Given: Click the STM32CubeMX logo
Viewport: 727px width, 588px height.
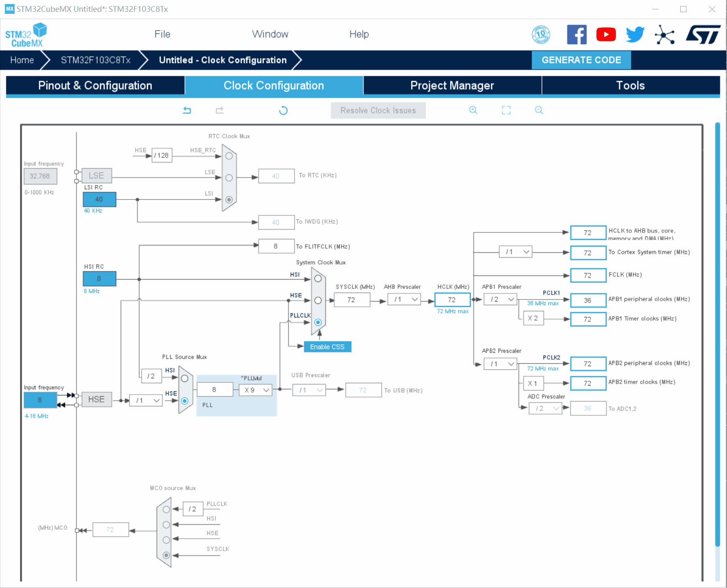Looking at the screenshot, I should tap(26, 35).
